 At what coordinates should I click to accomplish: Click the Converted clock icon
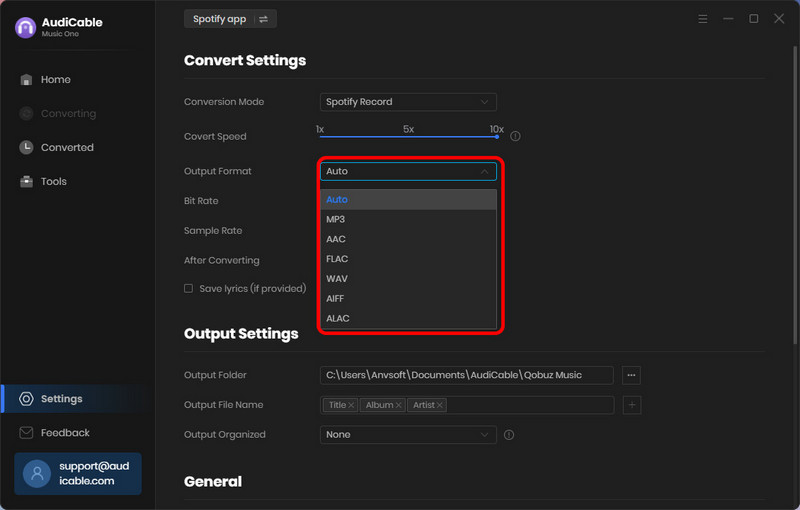pyautogui.click(x=26, y=147)
